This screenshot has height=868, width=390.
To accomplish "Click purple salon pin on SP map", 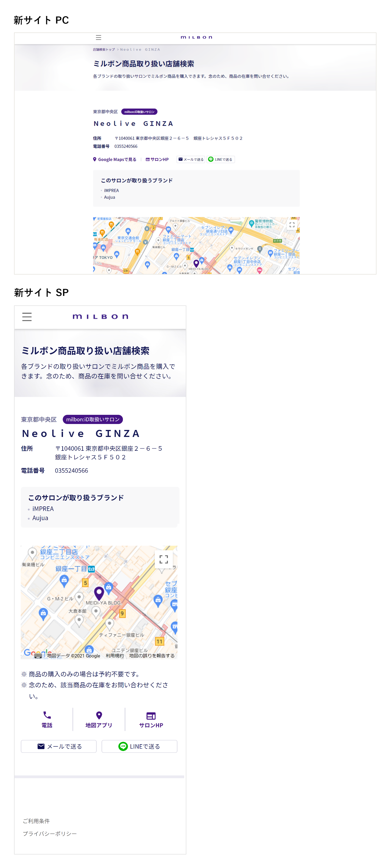I will coord(99,593).
